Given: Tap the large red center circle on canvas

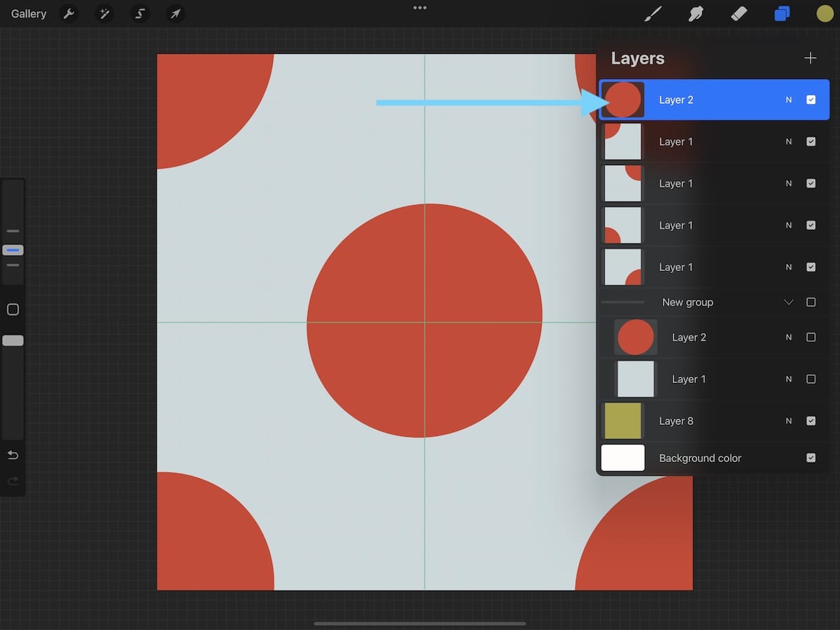Looking at the screenshot, I should (424, 321).
